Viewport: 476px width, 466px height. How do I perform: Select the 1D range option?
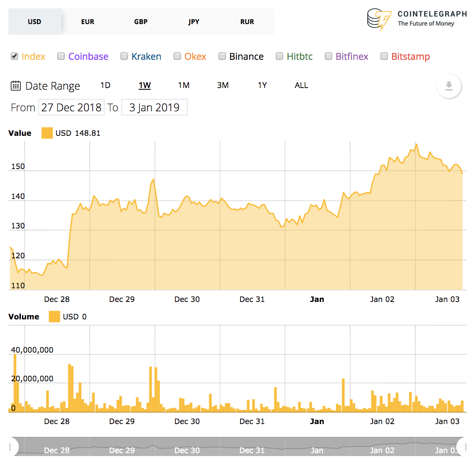click(x=106, y=85)
